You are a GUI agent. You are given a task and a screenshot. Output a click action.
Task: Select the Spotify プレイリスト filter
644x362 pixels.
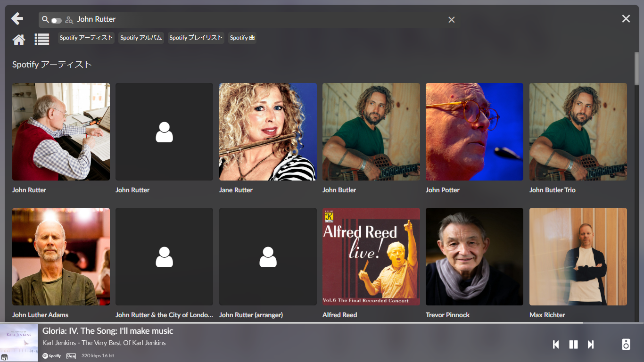click(196, 38)
